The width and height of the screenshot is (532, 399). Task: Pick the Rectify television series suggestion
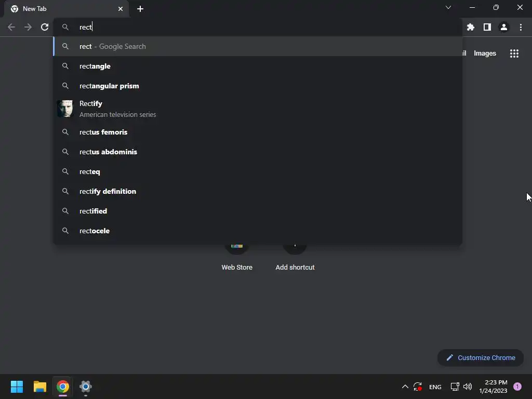(258, 109)
